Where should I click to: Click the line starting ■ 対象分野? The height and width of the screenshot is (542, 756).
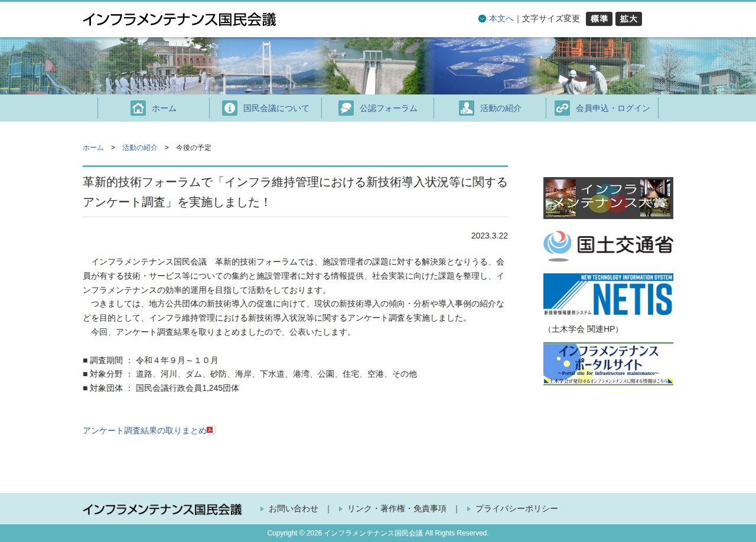coord(250,374)
